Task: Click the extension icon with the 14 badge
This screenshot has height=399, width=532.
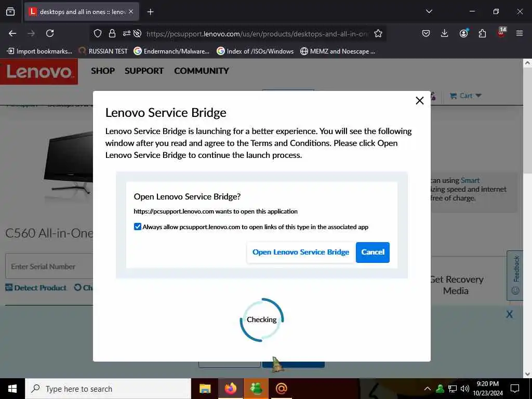Action: tap(501, 33)
